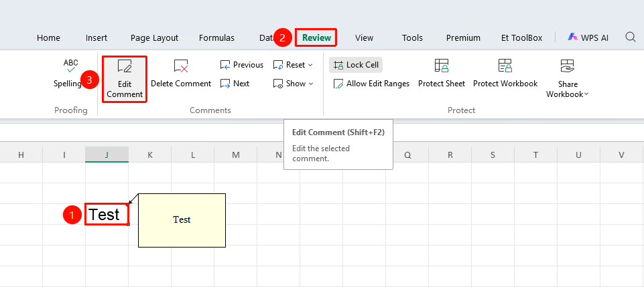644x287 pixels.
Task: Switch to the View tab
Action: click(365, 37)
